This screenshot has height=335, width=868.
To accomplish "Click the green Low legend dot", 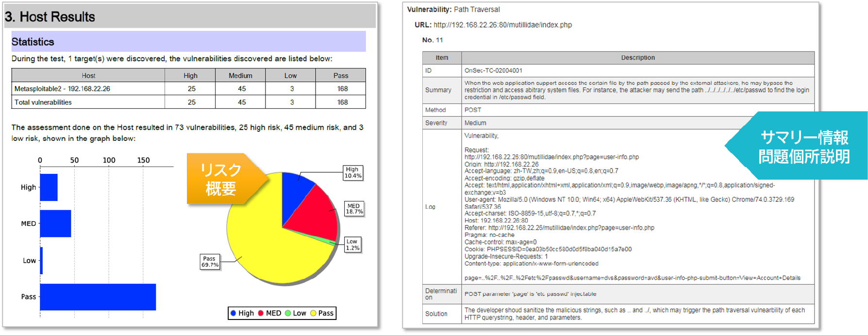I will tap(288, 313).
